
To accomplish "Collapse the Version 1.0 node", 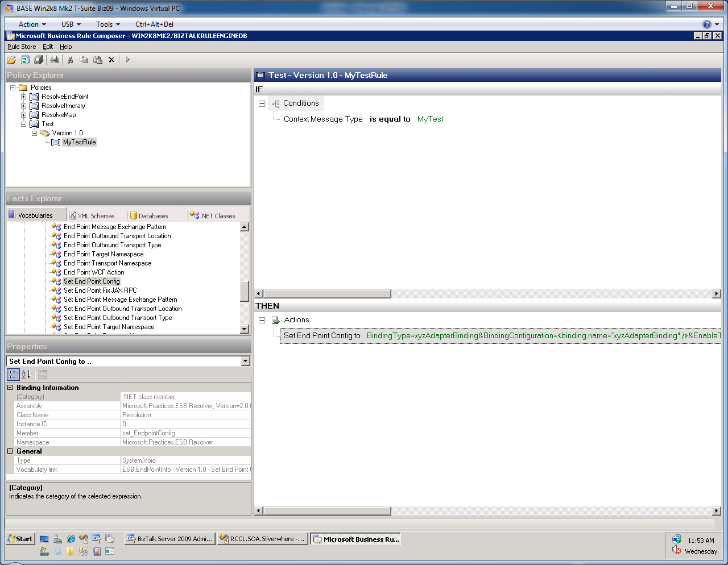I will 34,133.
